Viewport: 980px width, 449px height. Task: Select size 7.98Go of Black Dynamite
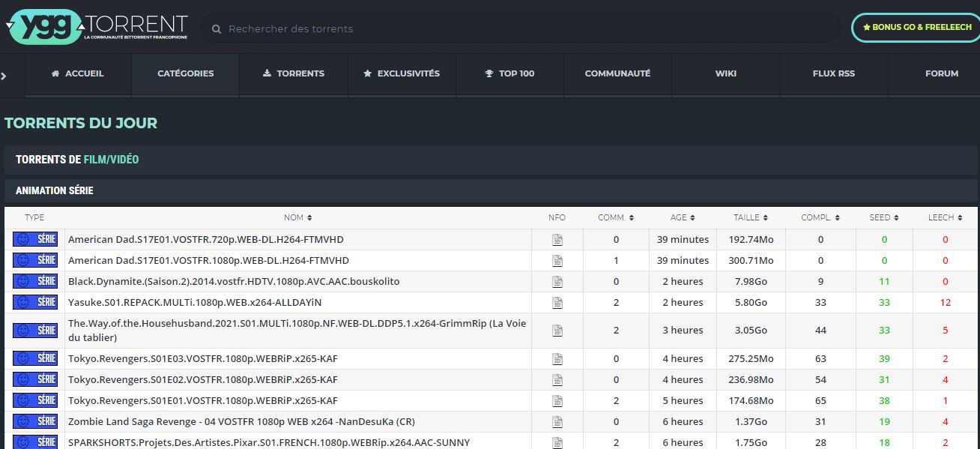[751, 282]
